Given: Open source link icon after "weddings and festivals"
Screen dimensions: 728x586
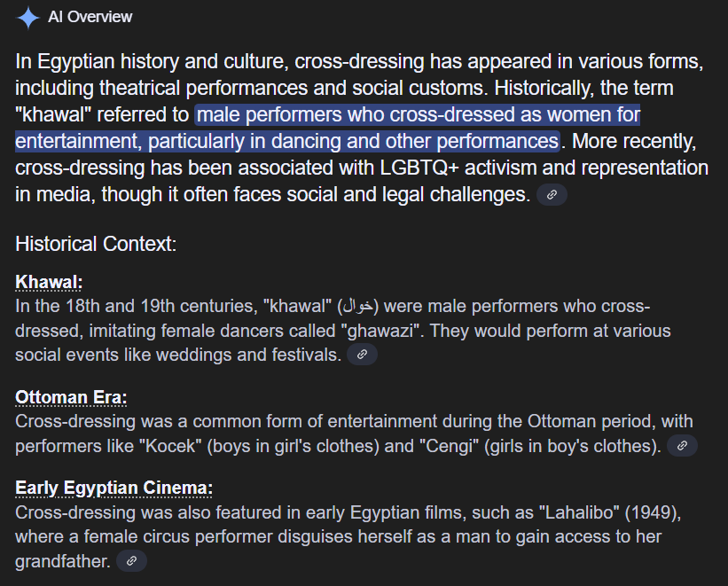Looking at the screenshot, I should [362, 355].
